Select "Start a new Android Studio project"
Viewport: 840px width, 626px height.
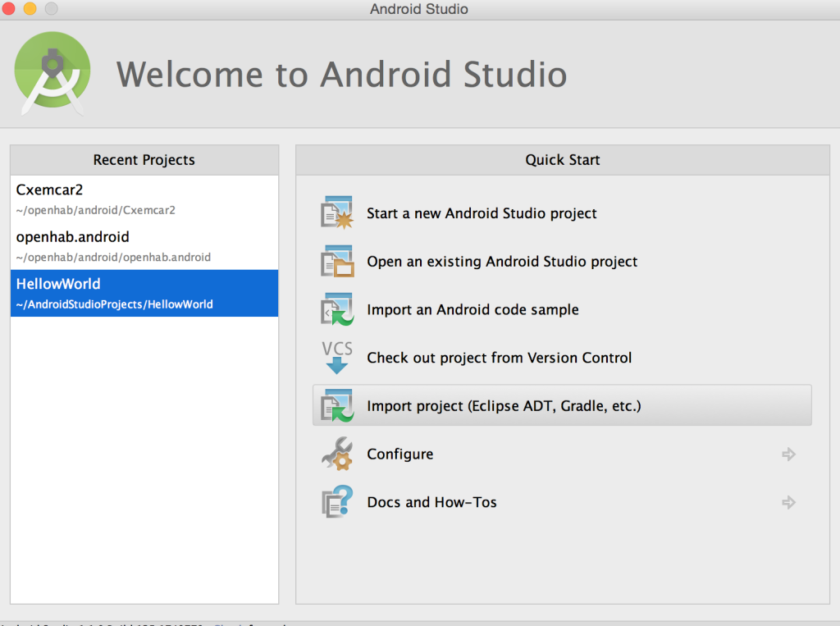[482, 213]
